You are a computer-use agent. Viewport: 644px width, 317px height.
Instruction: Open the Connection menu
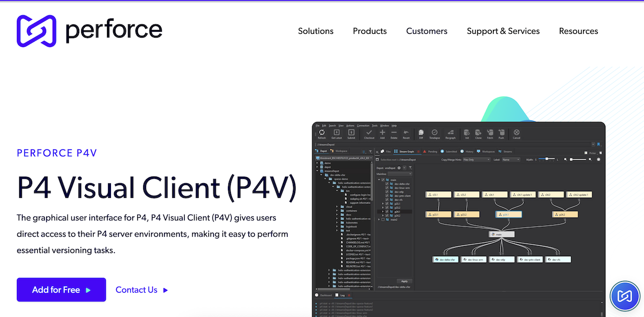363,126
